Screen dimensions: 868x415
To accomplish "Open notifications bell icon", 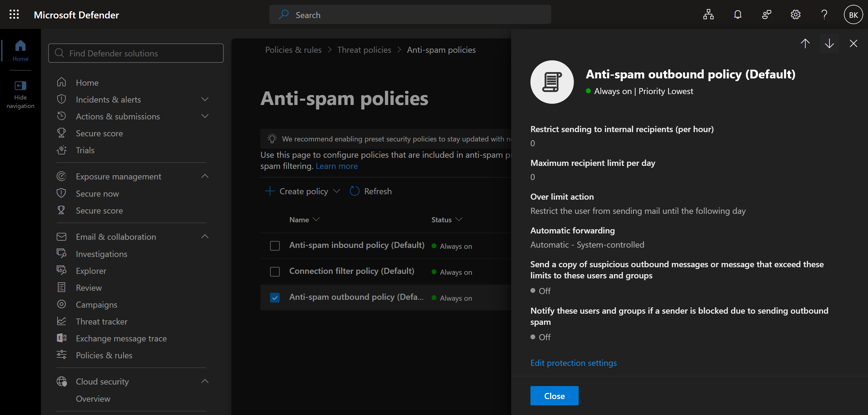I will click(x=737, y=14).
